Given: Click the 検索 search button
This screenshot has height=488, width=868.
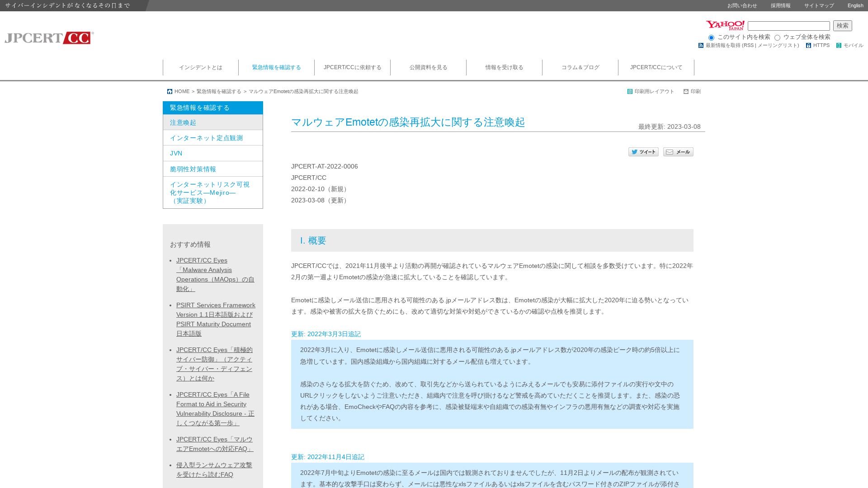Looking at the screenshot, I should (x=842, y=26).
